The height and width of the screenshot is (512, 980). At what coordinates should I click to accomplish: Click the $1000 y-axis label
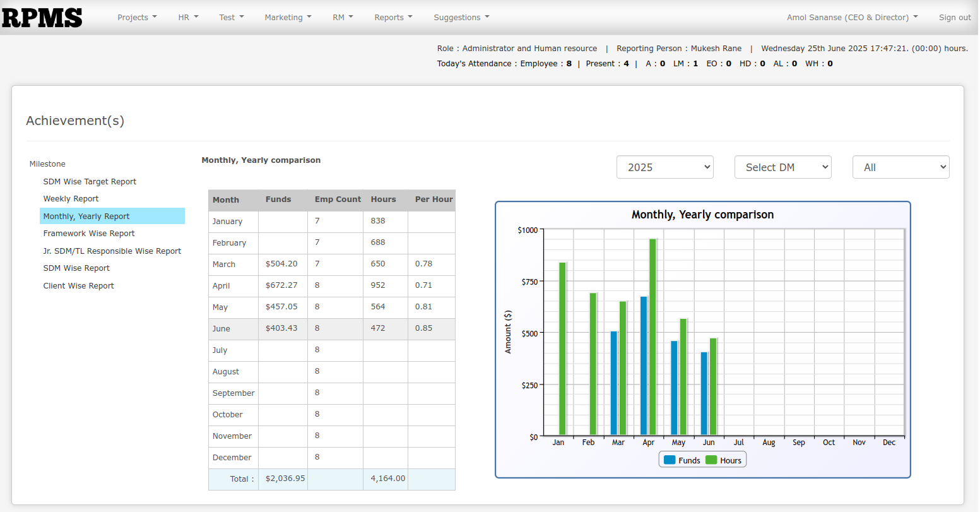tap(528, 230)
